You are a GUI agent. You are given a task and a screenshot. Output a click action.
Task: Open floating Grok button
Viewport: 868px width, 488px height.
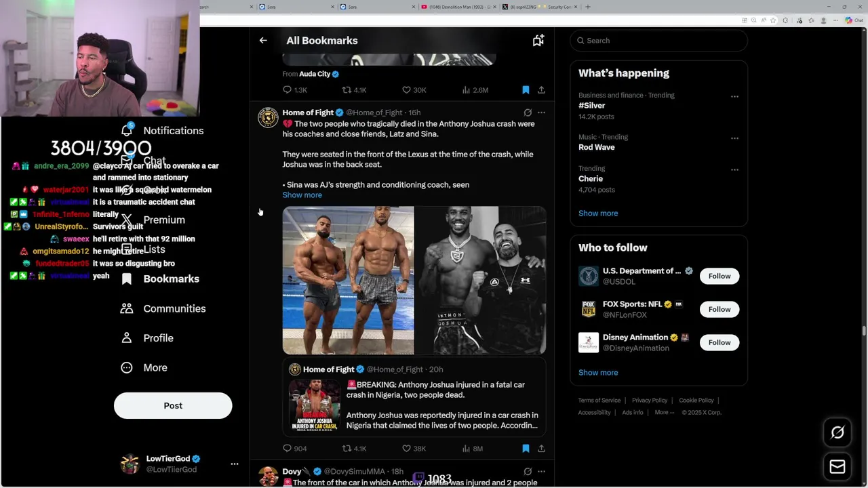click(837, 432)
